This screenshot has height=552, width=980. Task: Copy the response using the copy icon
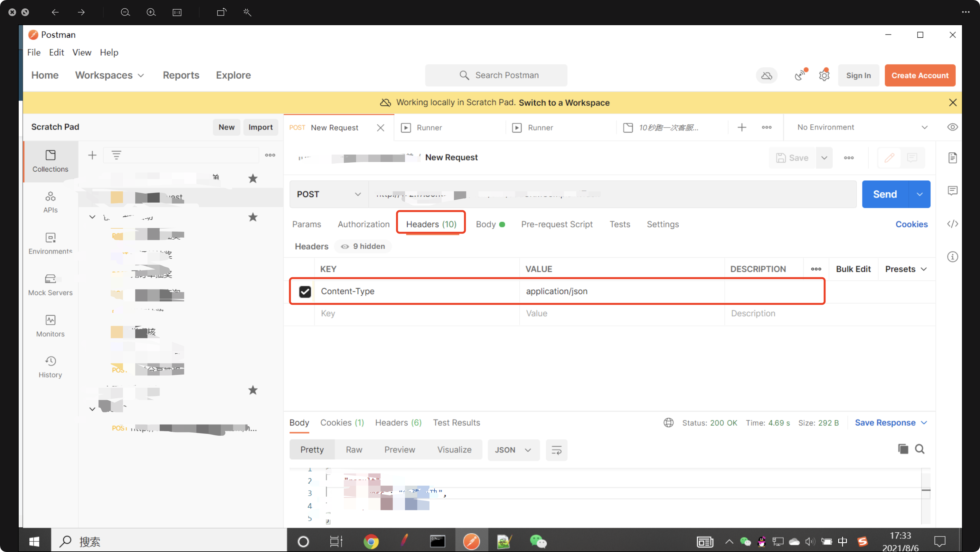pos(903,449)
